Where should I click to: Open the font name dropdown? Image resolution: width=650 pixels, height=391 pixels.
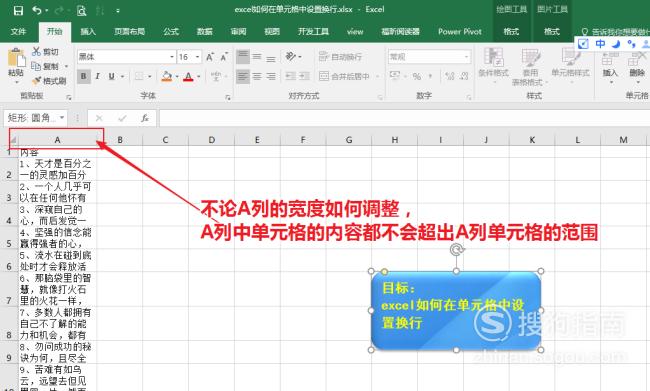[x=172, y=57]
